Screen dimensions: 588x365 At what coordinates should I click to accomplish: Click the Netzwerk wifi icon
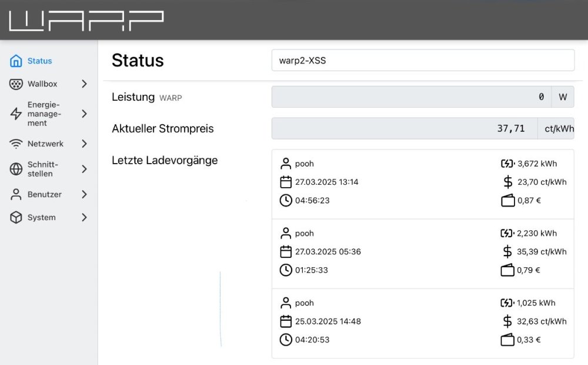[x=16, y=144]
